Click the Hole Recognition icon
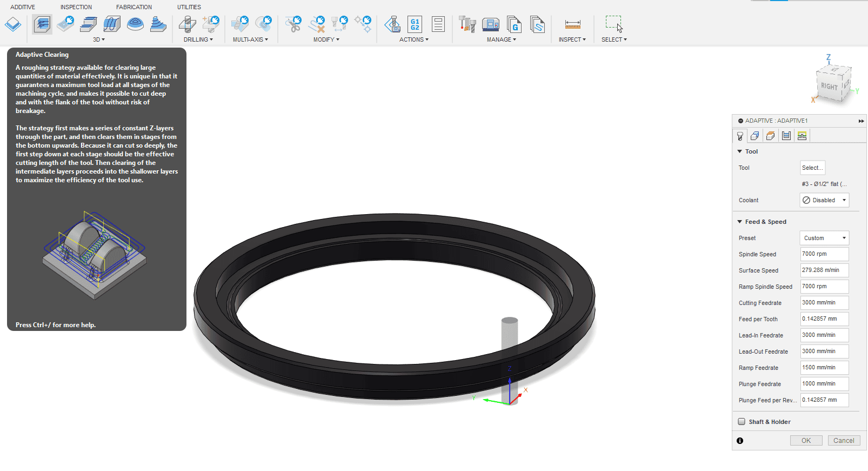 point(211,24)
